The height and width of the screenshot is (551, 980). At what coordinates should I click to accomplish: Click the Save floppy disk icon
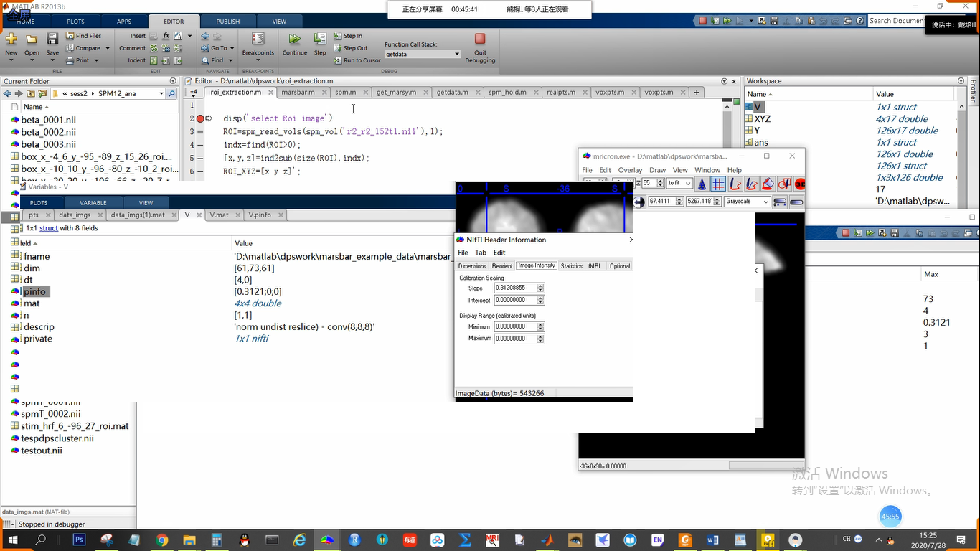pos(52,39)
